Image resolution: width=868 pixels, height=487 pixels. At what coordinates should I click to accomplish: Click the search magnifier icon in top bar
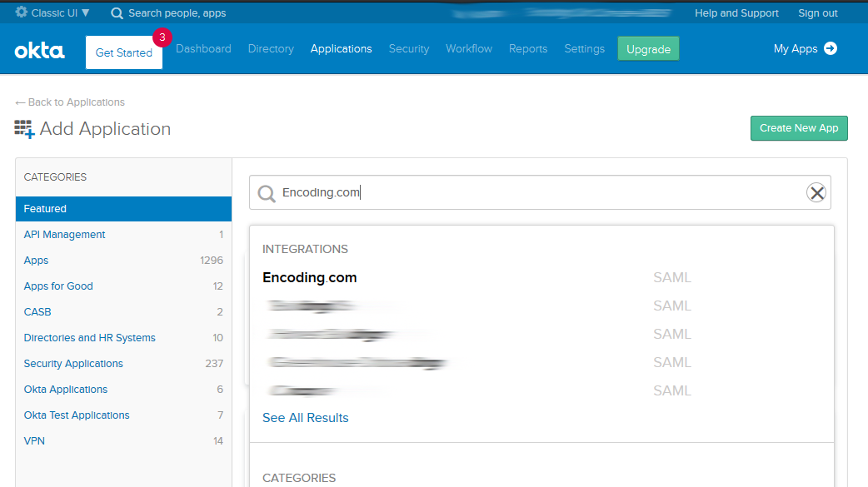point(117,13)
